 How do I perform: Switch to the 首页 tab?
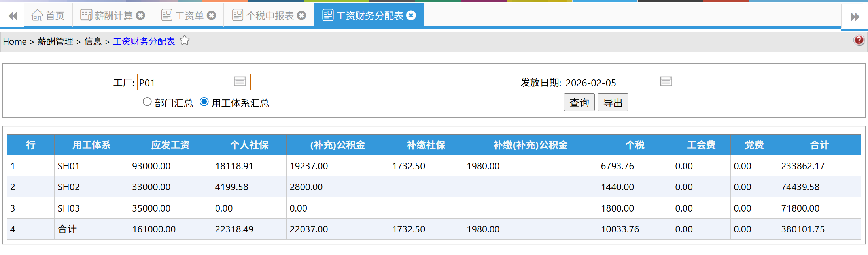[48, 15]
